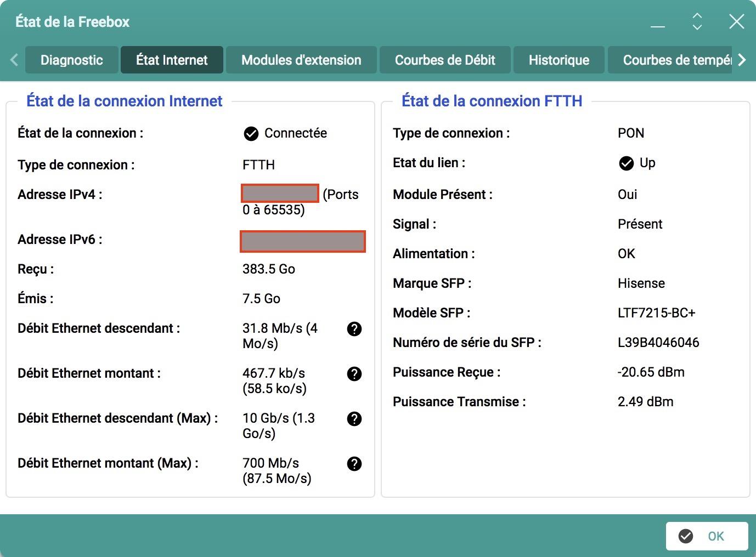Viewport: 756px width, 557px height.
Task: Click the redacted IPv6 address field
Action: tap(303, 242)
